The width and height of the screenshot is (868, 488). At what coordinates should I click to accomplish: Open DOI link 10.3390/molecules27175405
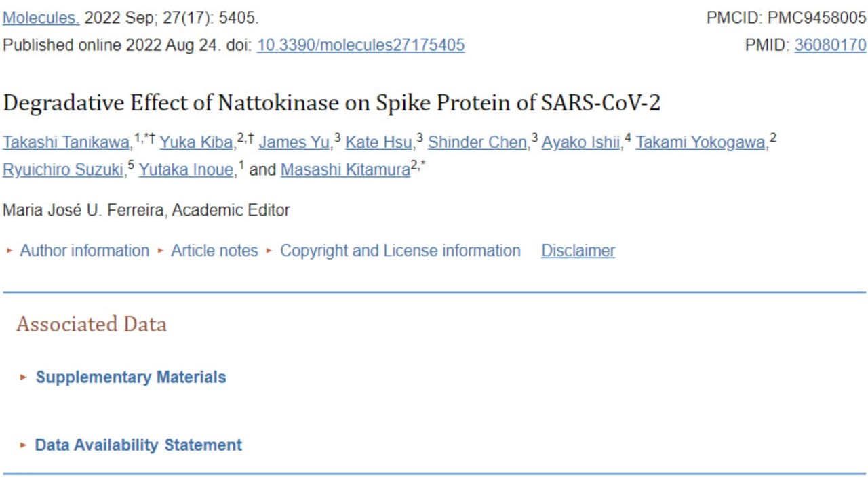tap(360, 45)
